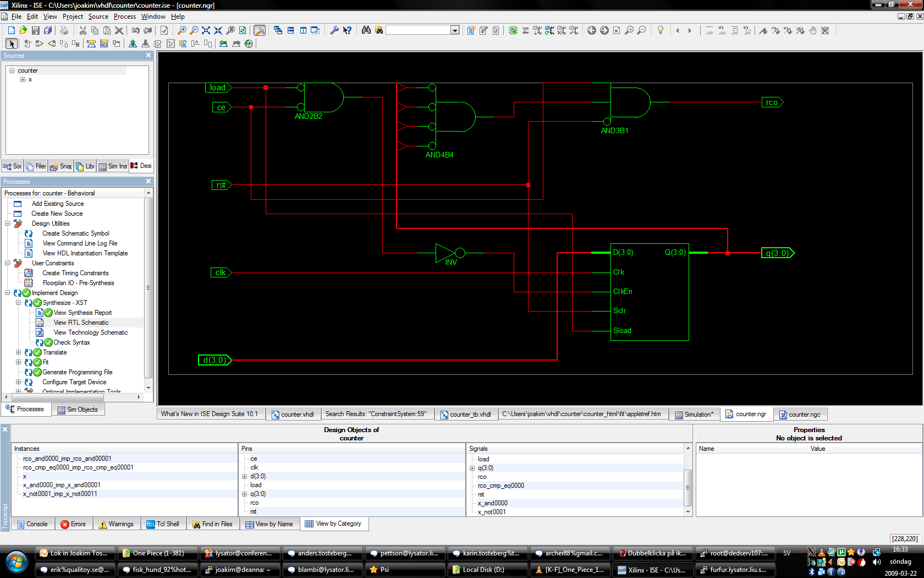Click the Zoom In magnifier icon

click(182, 30)
